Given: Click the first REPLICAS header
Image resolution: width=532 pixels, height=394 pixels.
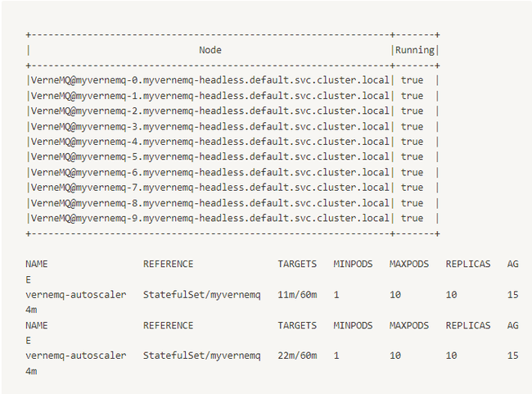Looking at the screenshot, I should (468, 264).
